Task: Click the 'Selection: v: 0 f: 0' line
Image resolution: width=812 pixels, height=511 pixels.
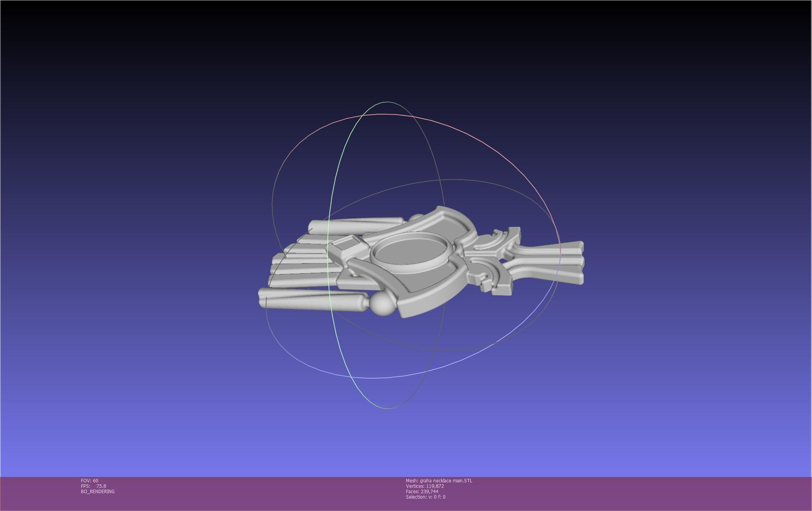Action: (x=425, y=497)
